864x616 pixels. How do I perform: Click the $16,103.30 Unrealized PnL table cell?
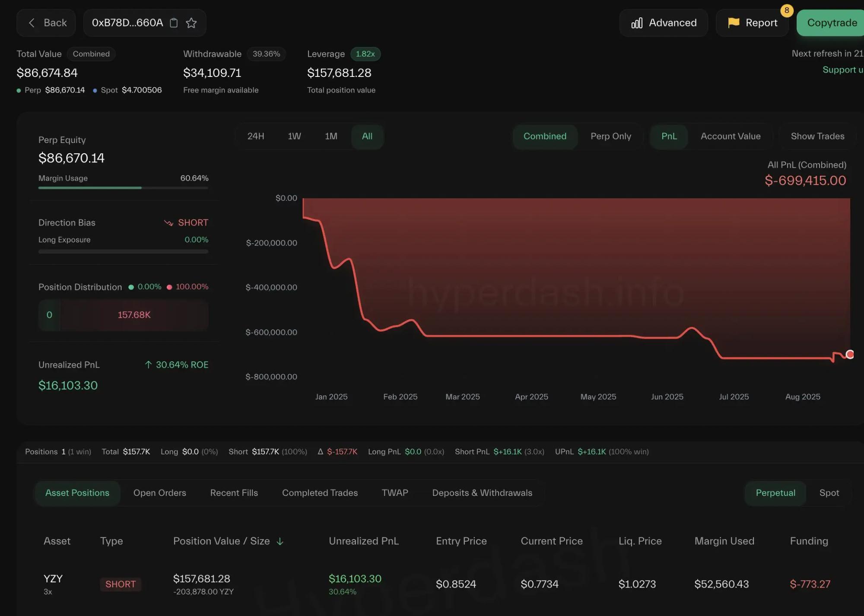[355, 579]
